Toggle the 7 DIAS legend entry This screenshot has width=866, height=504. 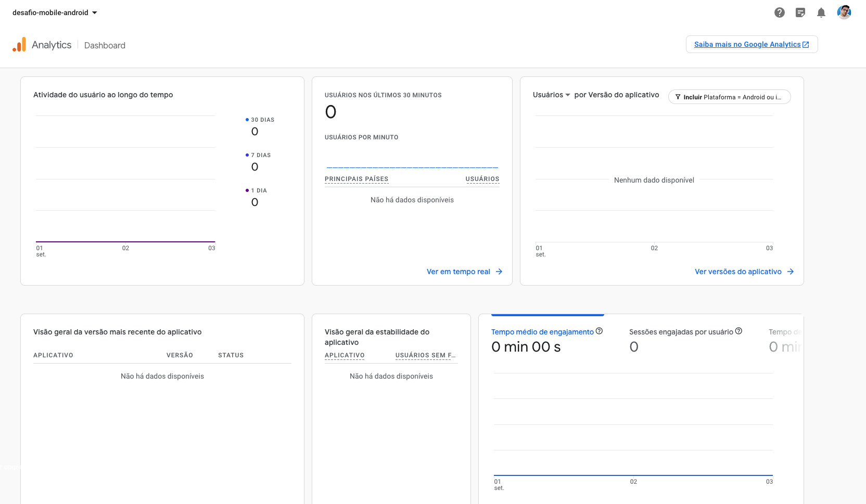(260, 154)
